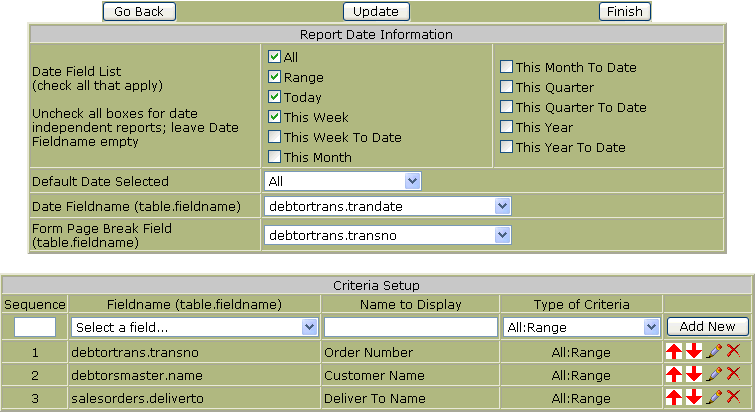Edit the Deliver To Name criteria
755x413 pixels.
pos(713,397)
